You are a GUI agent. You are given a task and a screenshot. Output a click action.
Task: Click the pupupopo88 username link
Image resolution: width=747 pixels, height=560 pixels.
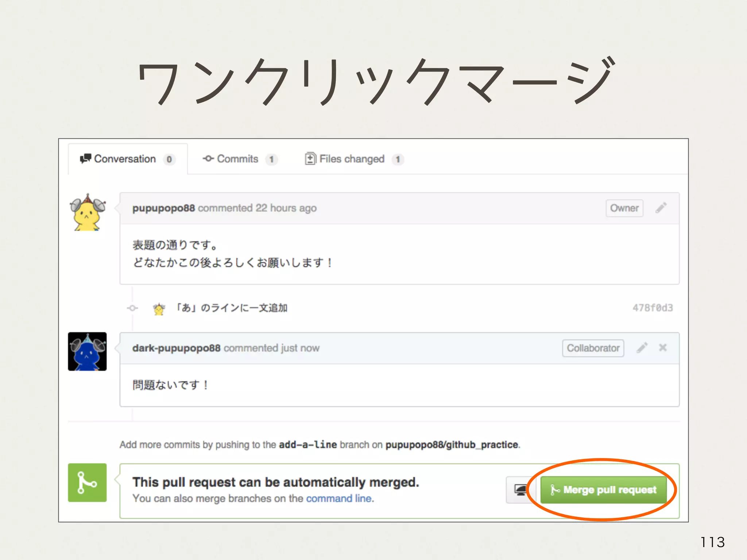pos(163,208)
